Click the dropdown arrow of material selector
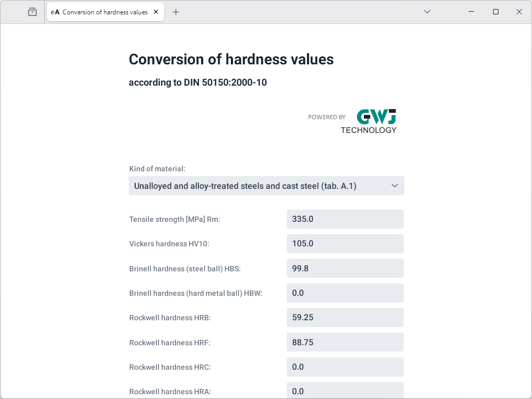This screenshot has width=532, height=399. point(394,186)
